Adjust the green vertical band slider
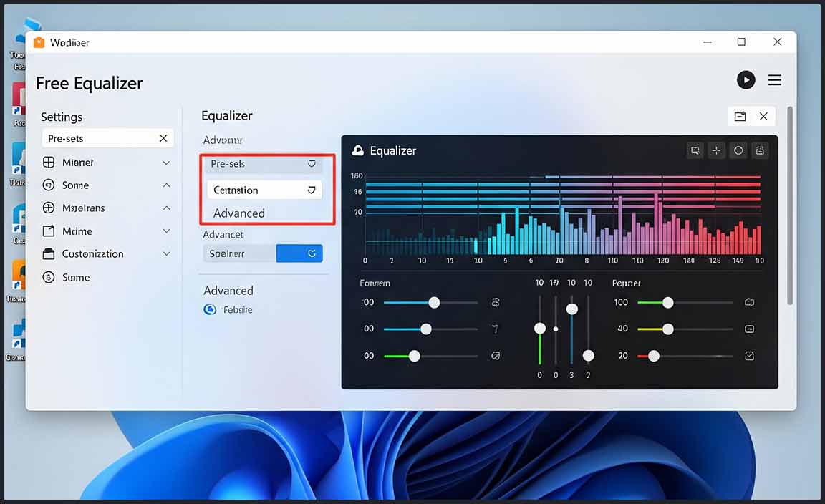Image resolution: width=825 pixels, height=504 pixels. [x=540, y=329]
